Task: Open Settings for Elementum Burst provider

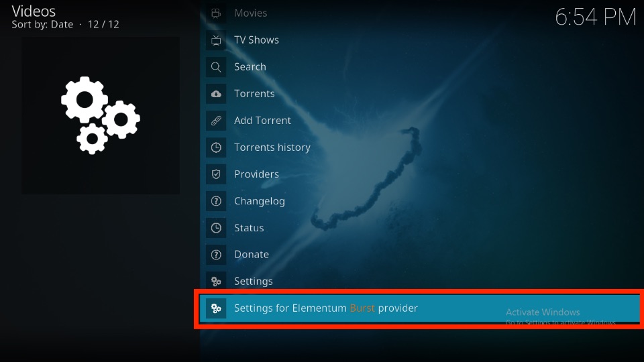Action: click(420, 308)
